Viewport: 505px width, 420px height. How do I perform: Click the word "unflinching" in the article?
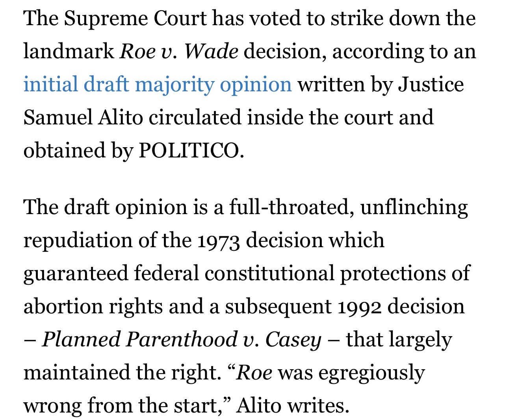click(x=414, y=207)
